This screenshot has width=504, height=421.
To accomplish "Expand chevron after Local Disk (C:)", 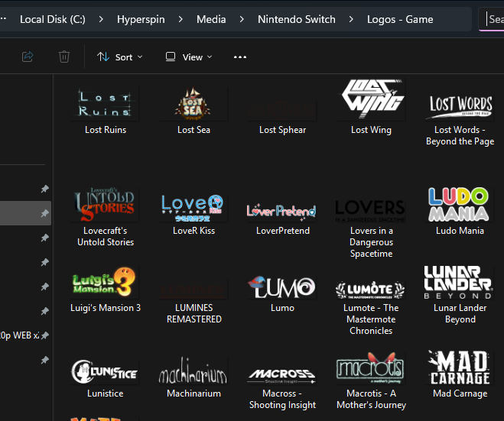I will (101, 20).
